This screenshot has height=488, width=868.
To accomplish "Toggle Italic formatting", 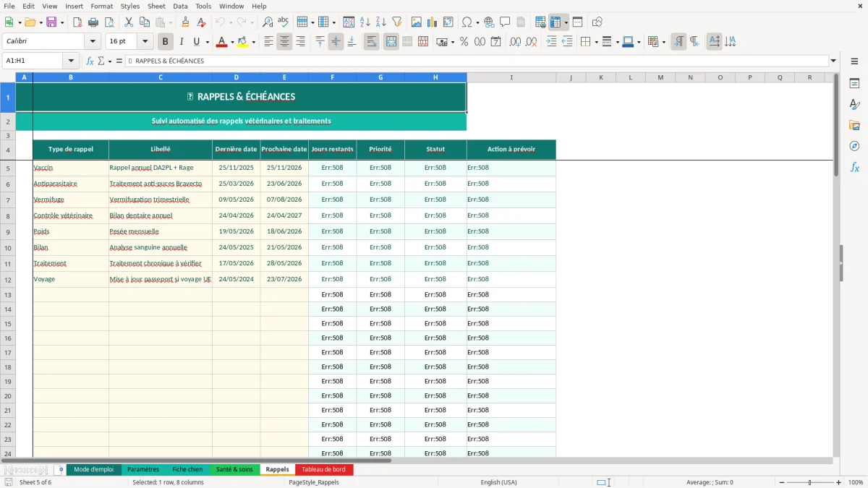I will click(x=182, y=42).
